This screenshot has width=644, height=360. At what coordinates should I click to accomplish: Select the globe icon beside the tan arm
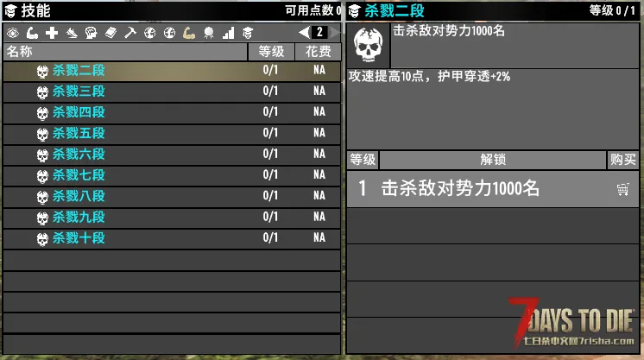click(x=169, y=33)
